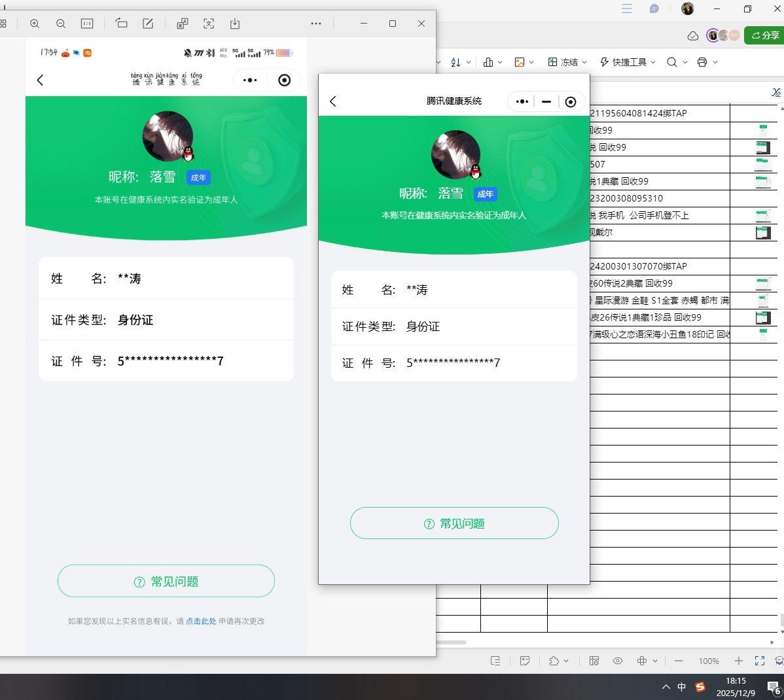Select the zoom out magnifier icon
Screen dimensions: 784x700
[61, 24]
